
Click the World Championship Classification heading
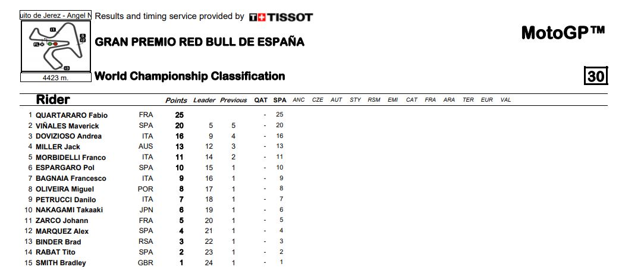pyautogui.click(x=190, y=76)
